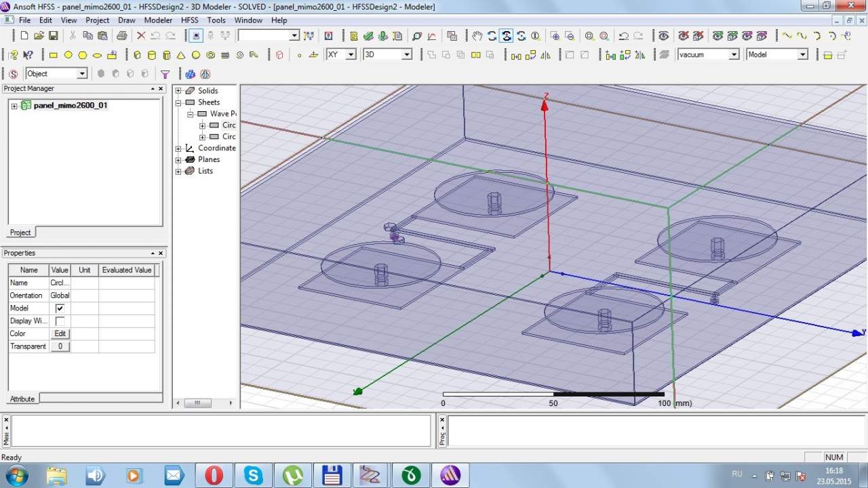
Task: Click the Draw Cylinder tool icon
Action: [x=151, y=55]
